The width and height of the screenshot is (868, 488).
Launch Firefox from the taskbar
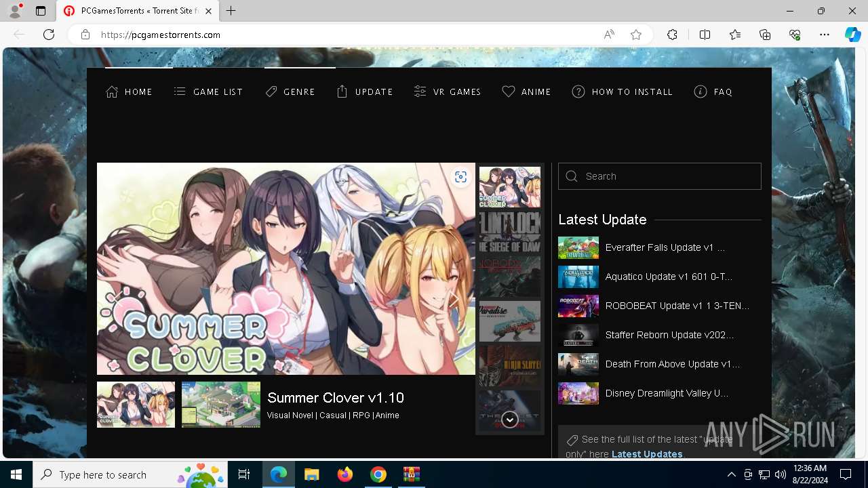344,474
